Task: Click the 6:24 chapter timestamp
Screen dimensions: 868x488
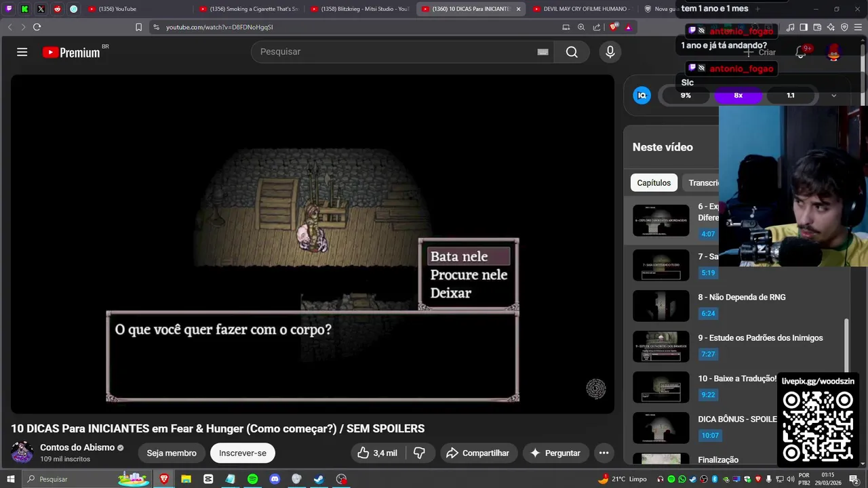Action: tap(708, 313)
